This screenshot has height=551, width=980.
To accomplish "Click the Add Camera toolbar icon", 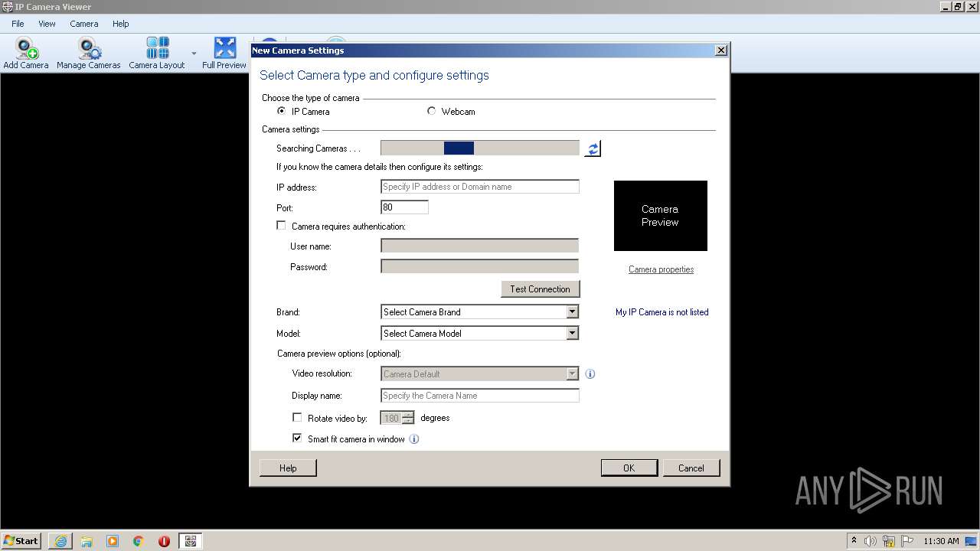I will click(x=26, y=54).
